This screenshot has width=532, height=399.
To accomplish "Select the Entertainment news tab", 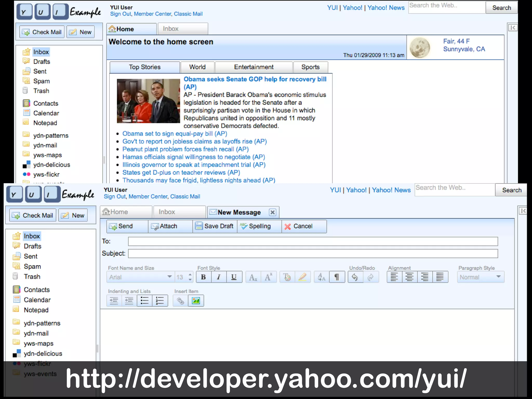I will [254, 67].
